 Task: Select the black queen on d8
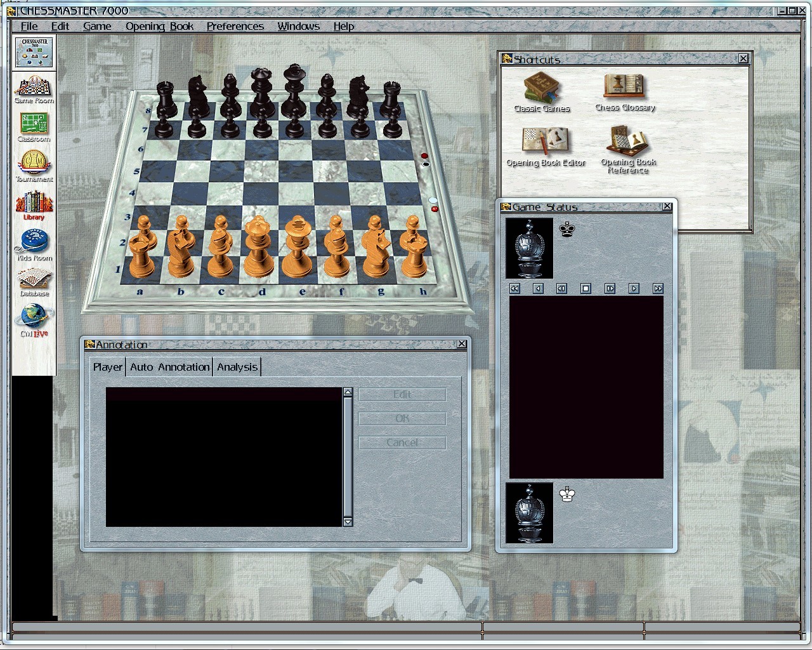[x=260, y=92]
